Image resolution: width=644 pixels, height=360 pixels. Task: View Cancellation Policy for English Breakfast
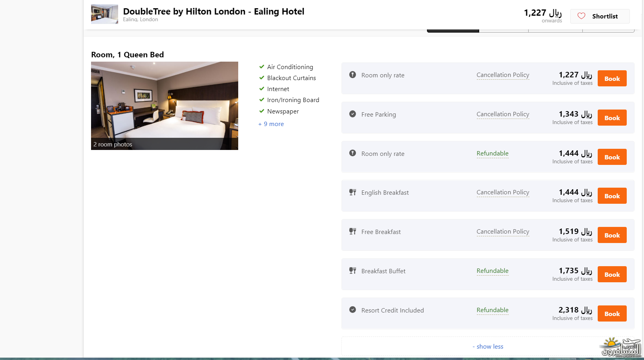pos(503,192)
